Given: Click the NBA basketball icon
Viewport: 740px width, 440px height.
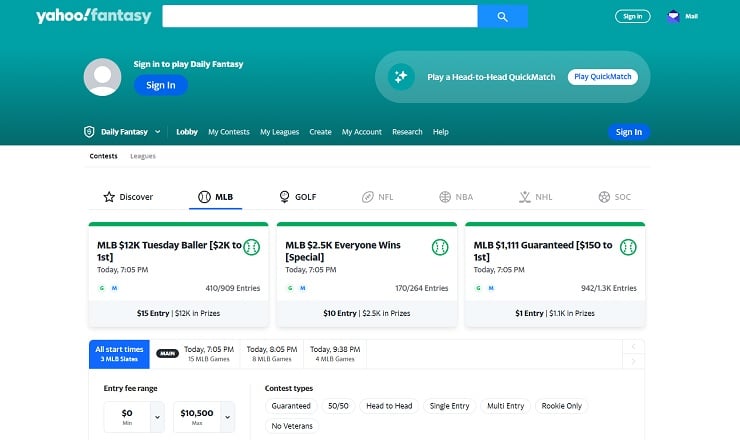Looking at the screenshot, I should point(445,197).
